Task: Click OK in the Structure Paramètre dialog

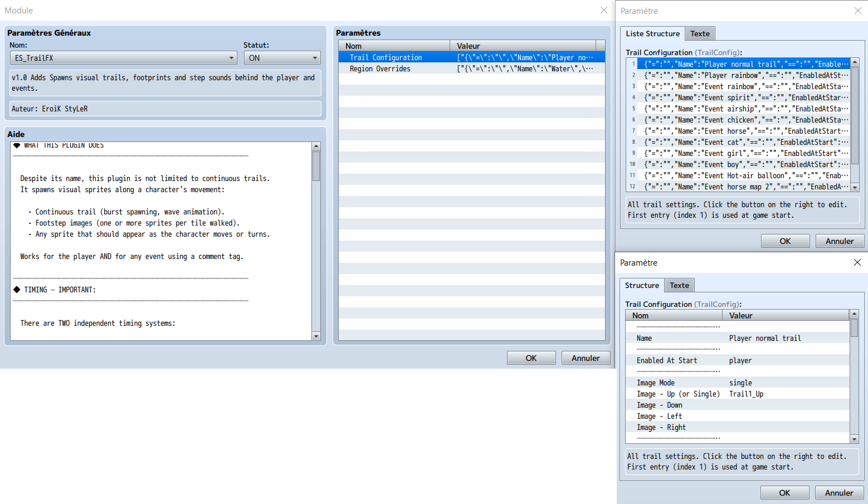Action: [x=784, y=493]
